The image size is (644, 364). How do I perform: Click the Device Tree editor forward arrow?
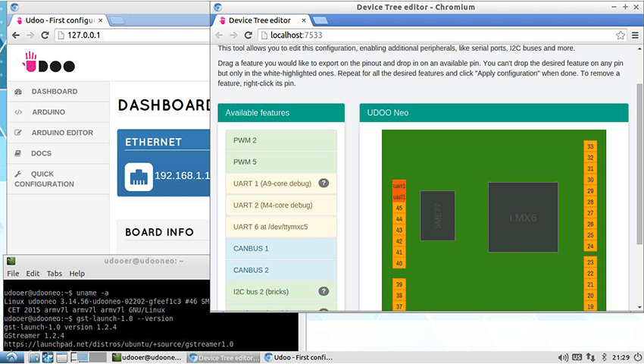tap(233, 36)
